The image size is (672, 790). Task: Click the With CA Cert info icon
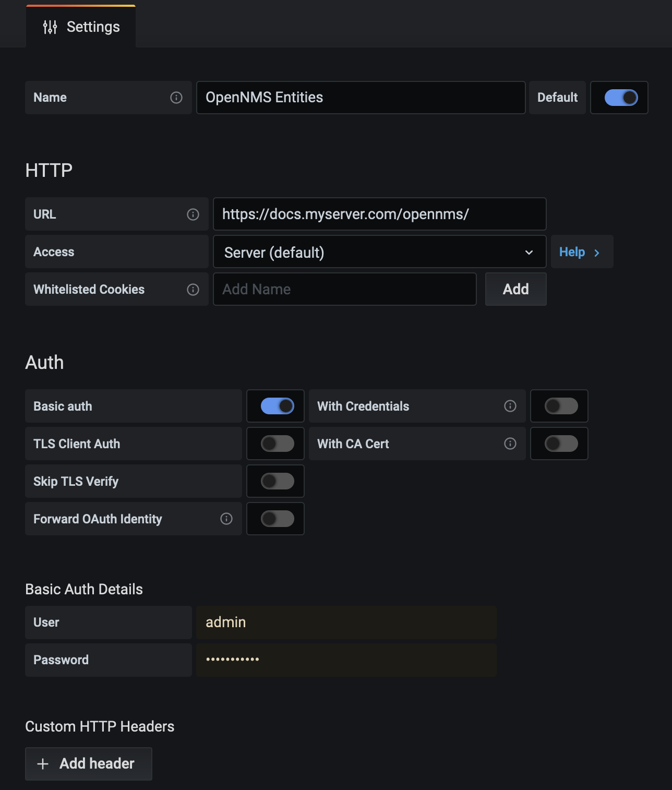[x=510, y=444]
